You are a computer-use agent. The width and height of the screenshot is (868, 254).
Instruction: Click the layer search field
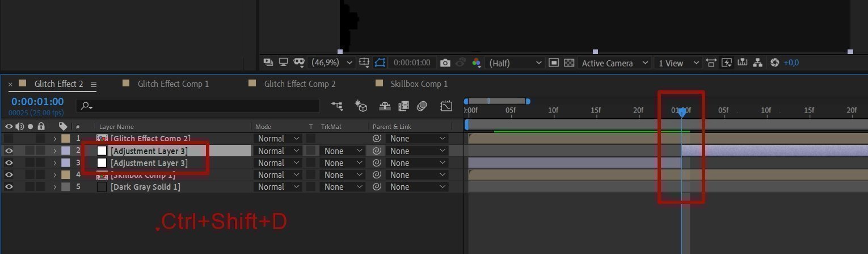[x=198, y=106]
